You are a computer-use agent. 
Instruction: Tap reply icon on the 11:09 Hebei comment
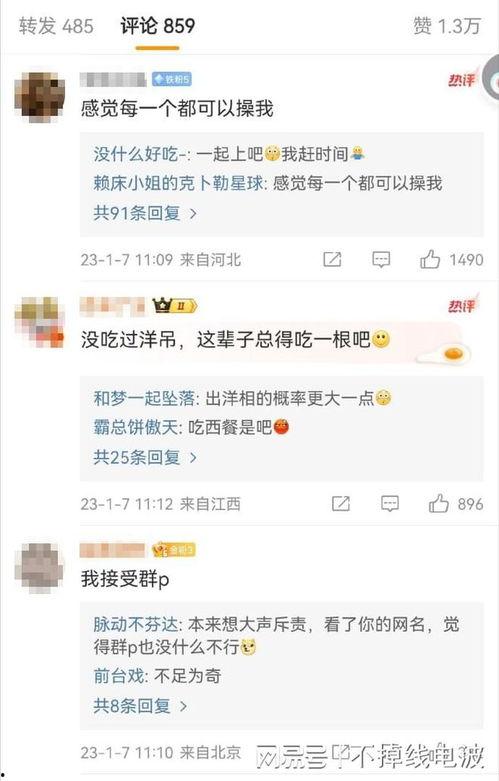click(x=381, y=260)
